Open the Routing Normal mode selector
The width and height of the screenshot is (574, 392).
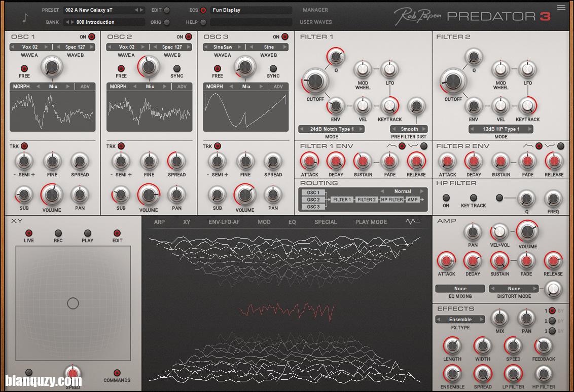click(402, 191)
